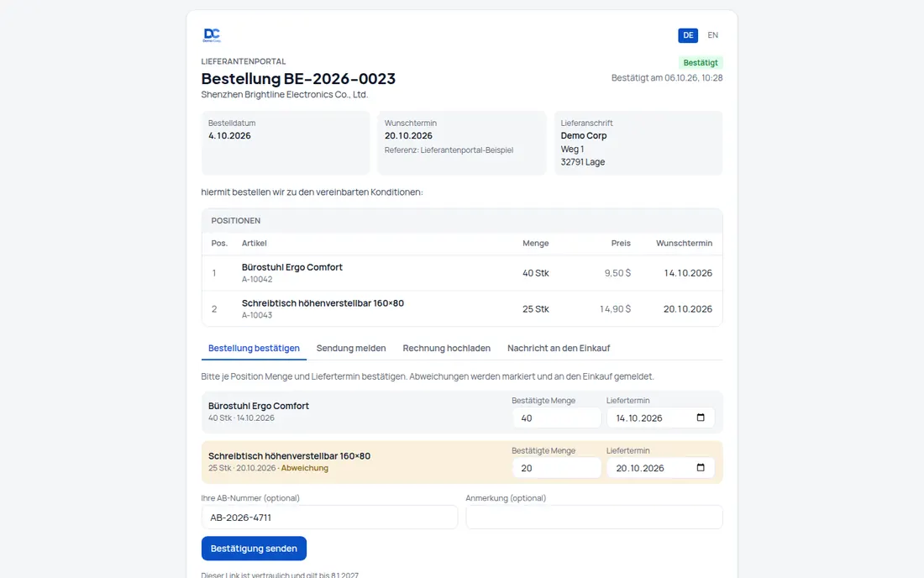This screenshot has height=578, width=924.
Task: Click the Wunschtermin column header in table
Action: pyautogui.click(x=684, y=243)
